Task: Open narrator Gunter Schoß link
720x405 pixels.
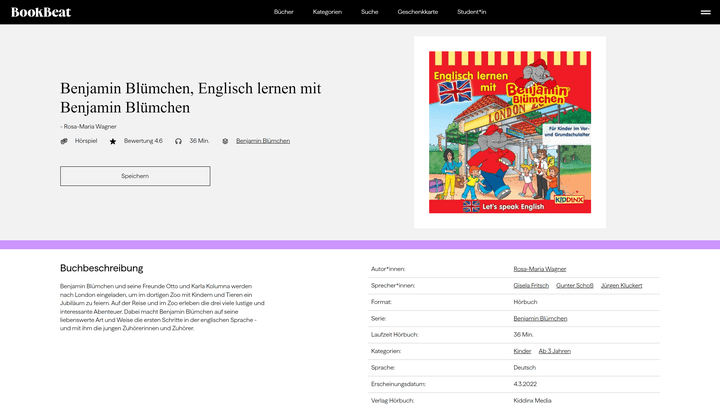Action: [x=574, y=286]
